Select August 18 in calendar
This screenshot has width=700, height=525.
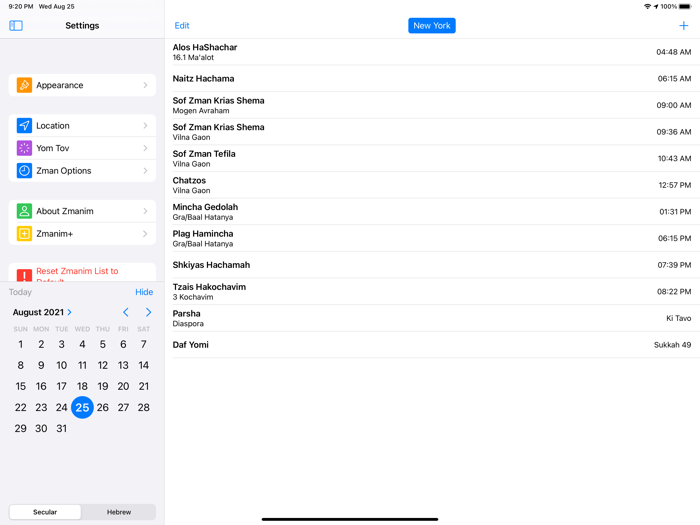82,386
